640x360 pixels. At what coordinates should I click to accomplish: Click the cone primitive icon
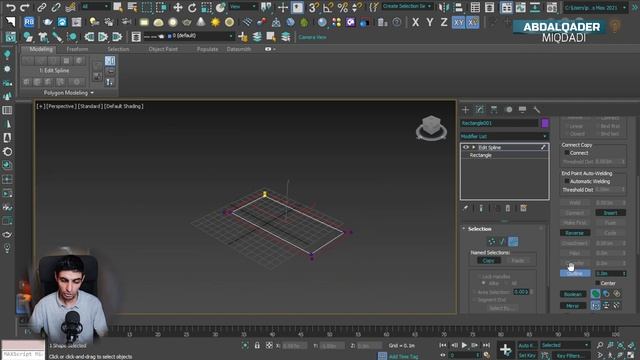click(x=201, y=22)
